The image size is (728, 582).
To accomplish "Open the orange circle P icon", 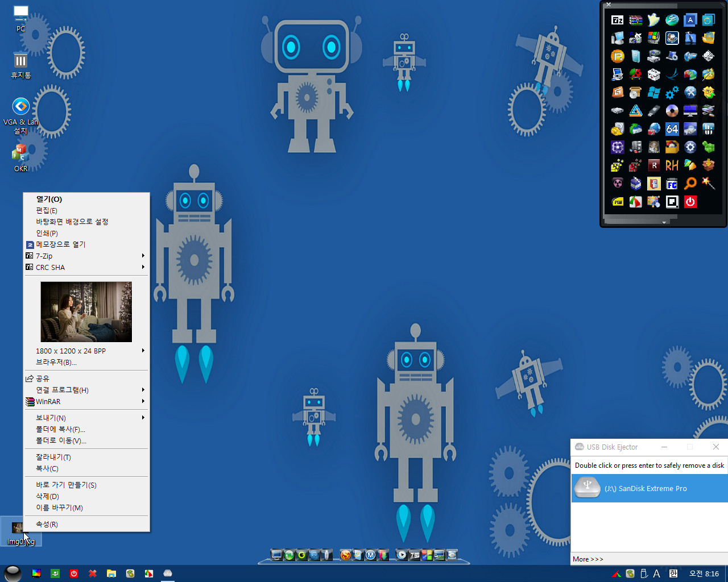I will pyautogui.click(x=617, y=56).
